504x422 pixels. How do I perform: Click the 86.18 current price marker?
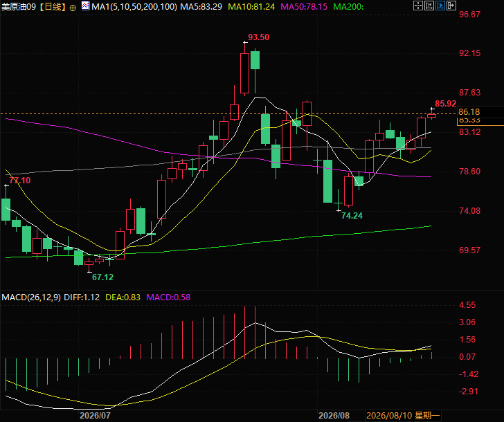[x=469, y=112]
